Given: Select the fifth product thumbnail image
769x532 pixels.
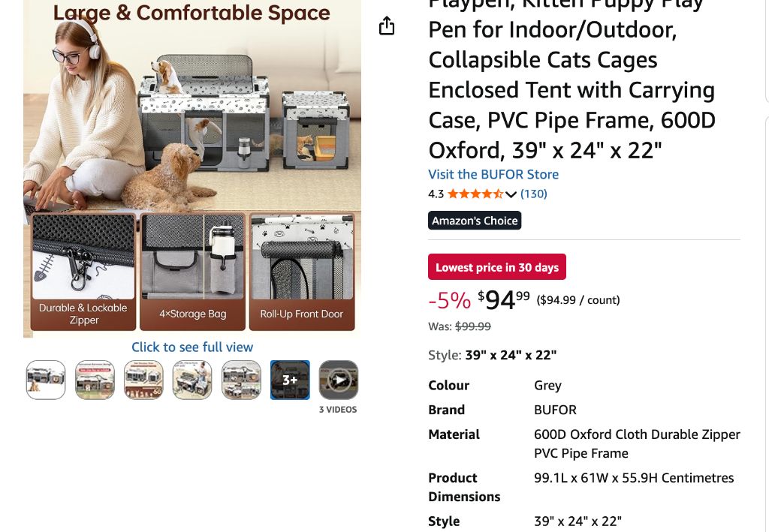Looking at the screenshot, I should pos(241,380).
